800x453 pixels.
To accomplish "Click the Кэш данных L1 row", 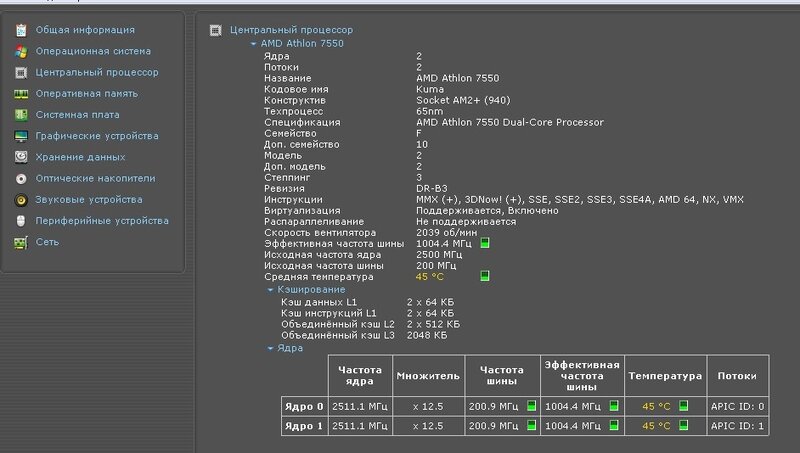I will click(367, 303).
